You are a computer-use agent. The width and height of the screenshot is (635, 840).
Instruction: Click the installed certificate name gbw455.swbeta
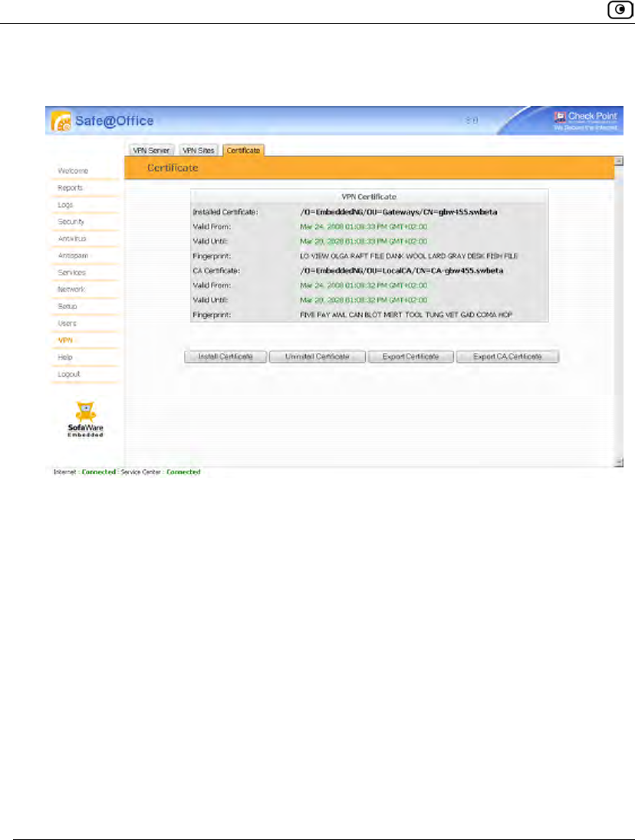point(398,212)
